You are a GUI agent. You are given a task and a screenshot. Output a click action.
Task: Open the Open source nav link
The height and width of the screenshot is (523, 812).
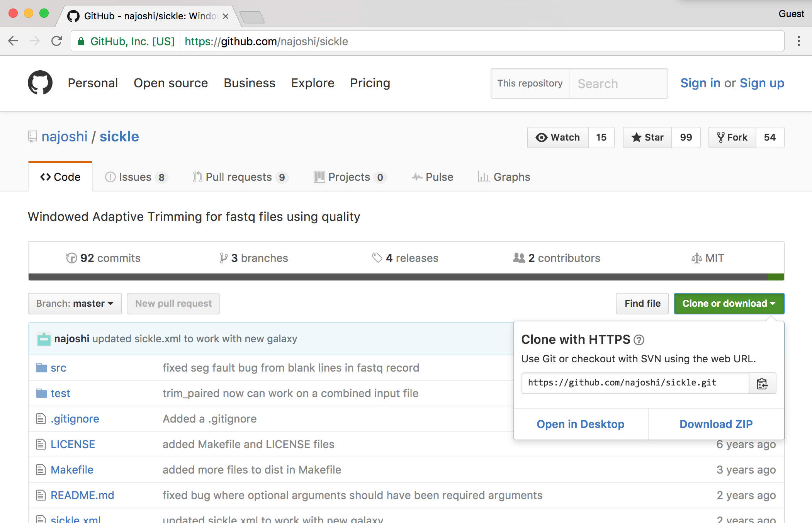[x=171, y=83]
